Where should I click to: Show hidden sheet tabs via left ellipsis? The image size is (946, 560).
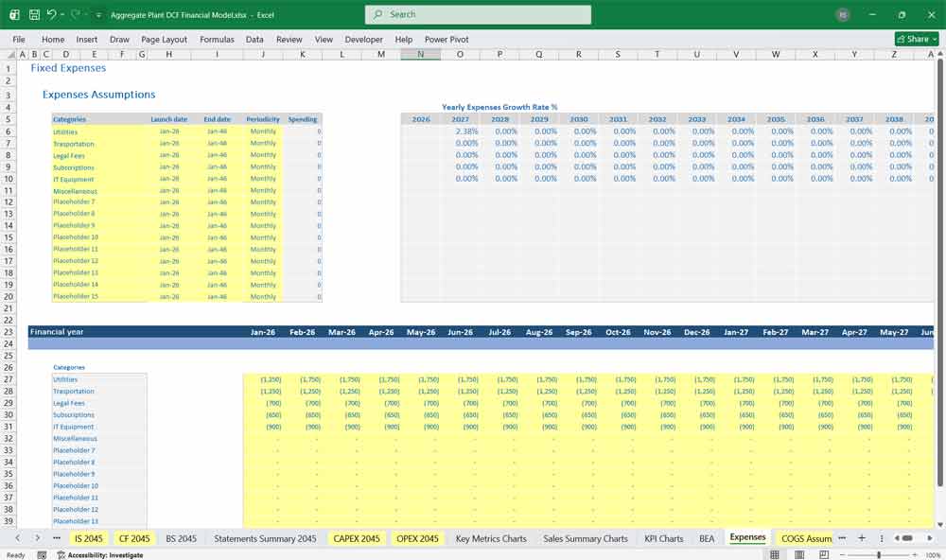(57, 538)
